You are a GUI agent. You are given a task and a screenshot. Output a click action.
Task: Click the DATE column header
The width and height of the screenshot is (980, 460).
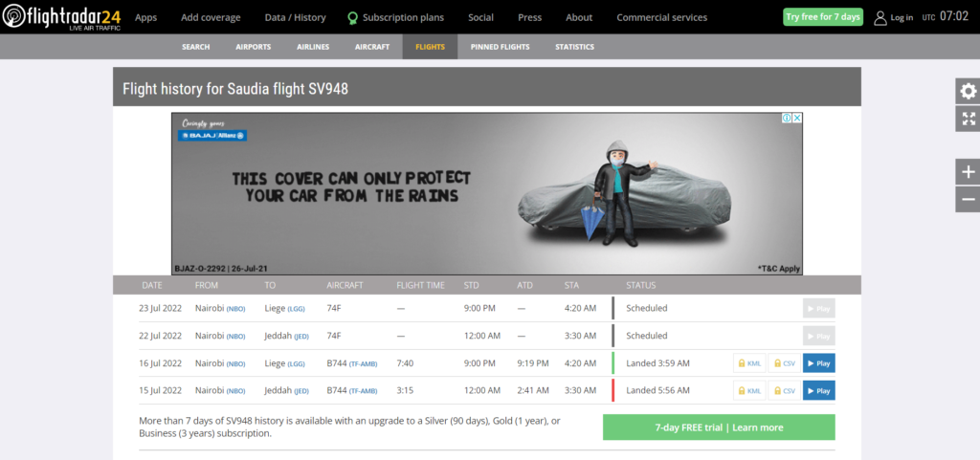[x=152, y=285]
